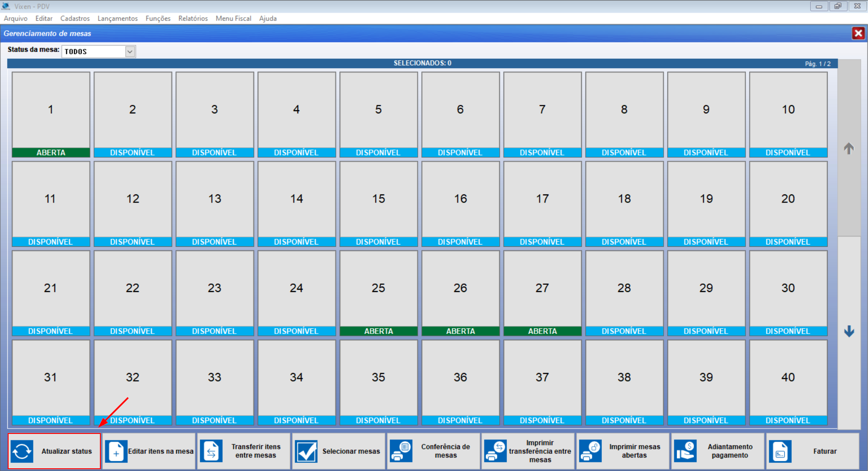Click the Adiantamento pagamento label
The width and height of the screenshot is (868, 471).
tap(730, 451)
